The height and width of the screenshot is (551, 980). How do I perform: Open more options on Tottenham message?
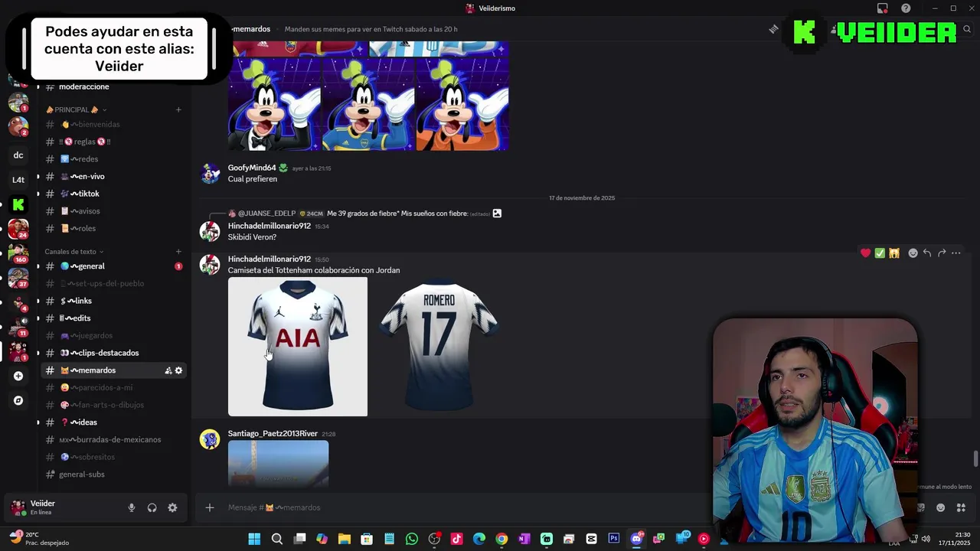[x=956, y=253]
